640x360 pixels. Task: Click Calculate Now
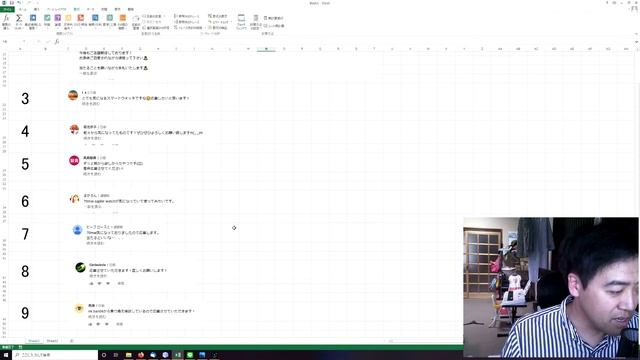273,18
